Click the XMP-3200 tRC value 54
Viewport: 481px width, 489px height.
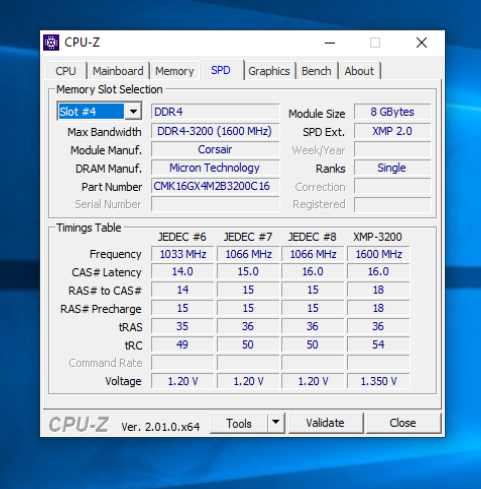[x=378, y=344]
